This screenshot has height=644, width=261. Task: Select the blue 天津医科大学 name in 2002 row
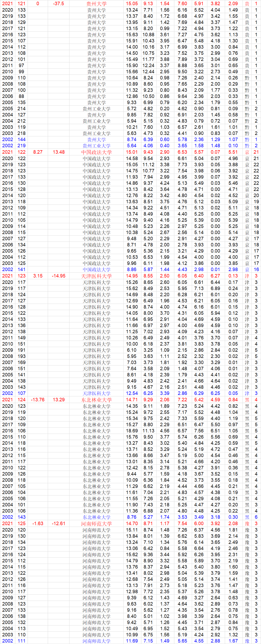(96, 393)
